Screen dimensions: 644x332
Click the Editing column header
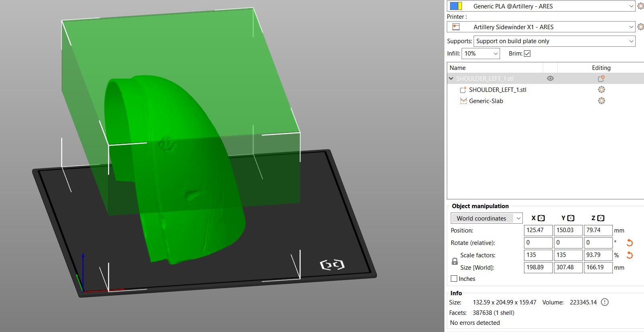[601, 68]
